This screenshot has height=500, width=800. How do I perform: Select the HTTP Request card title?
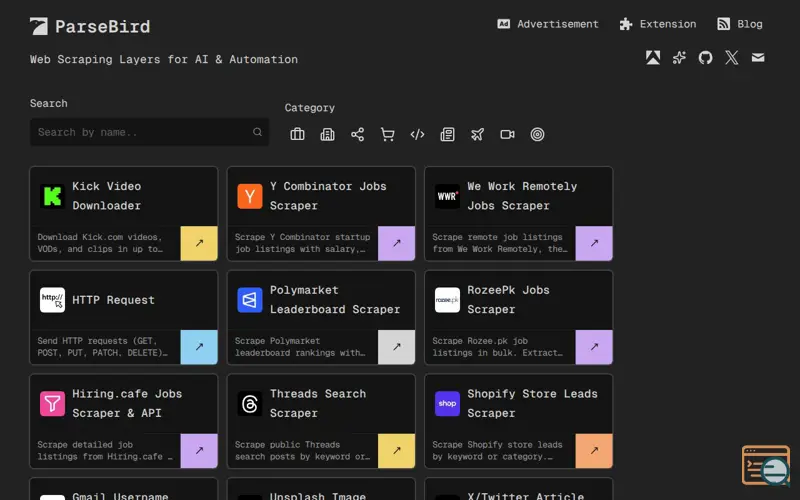pos(113,300)
